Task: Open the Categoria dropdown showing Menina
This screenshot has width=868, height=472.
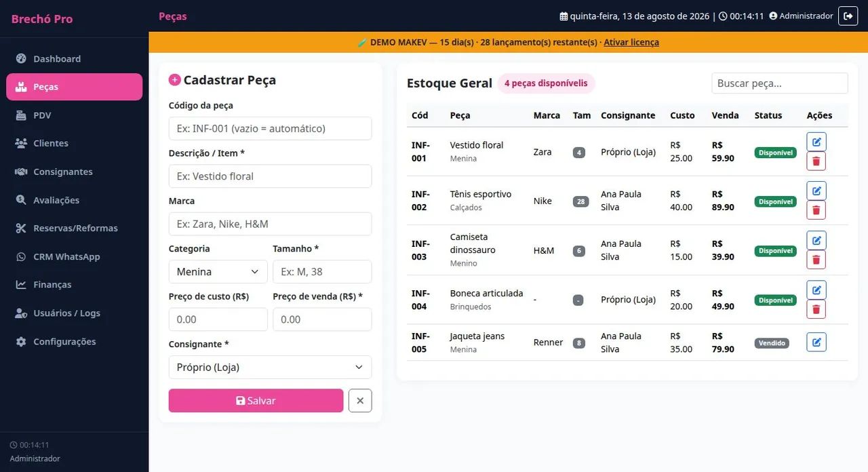Action: click(218, 271)
